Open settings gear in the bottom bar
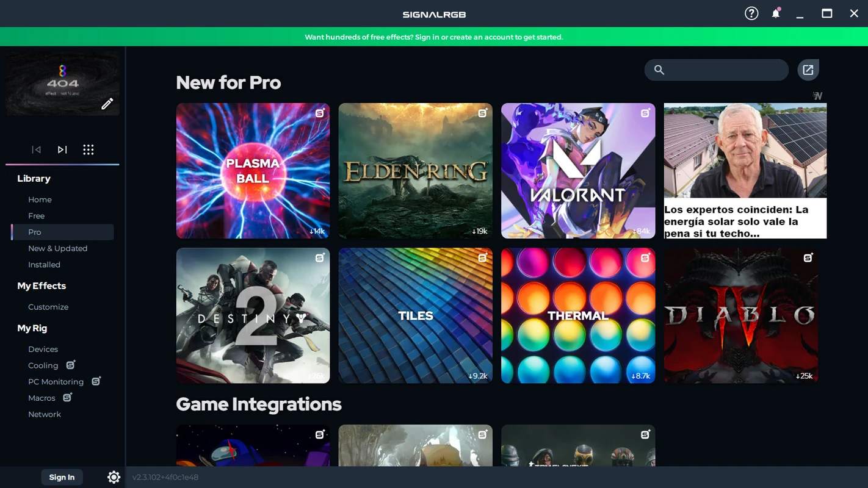This screenshot has width=868, height=488. [114, 477]
